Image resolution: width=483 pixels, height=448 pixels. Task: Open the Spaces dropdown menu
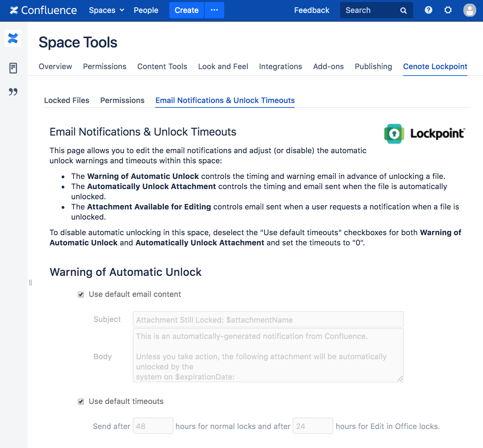click(x=107, y=10)
